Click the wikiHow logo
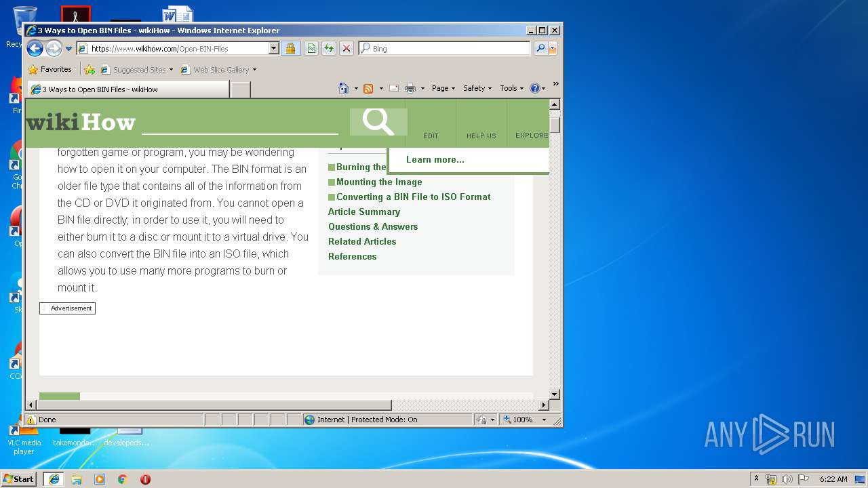The width and height of the screenshot is (868, 488). pyautogui.click(x=81, y=123)
